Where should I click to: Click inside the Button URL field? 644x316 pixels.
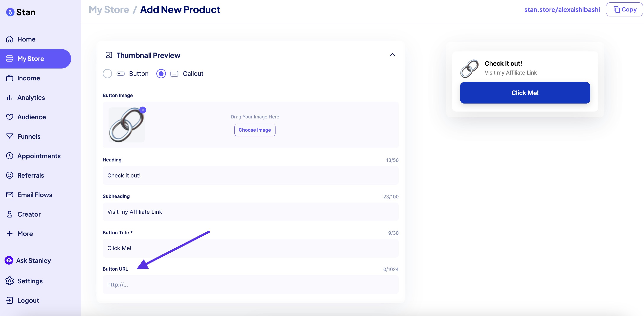tap(250, 284)
